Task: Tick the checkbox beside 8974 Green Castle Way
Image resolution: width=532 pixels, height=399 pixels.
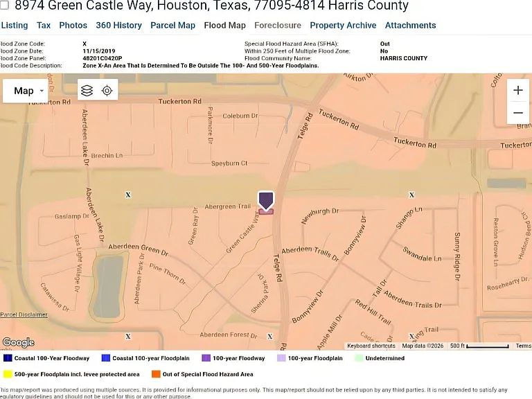Action: [4, 5]
